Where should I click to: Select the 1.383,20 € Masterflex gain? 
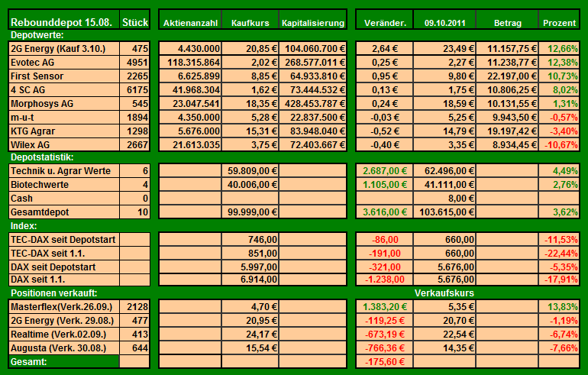(385, 307)
